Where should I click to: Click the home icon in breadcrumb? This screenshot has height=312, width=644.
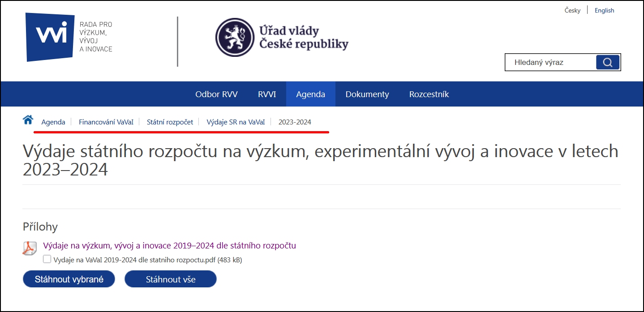click(x=28, y=120)
